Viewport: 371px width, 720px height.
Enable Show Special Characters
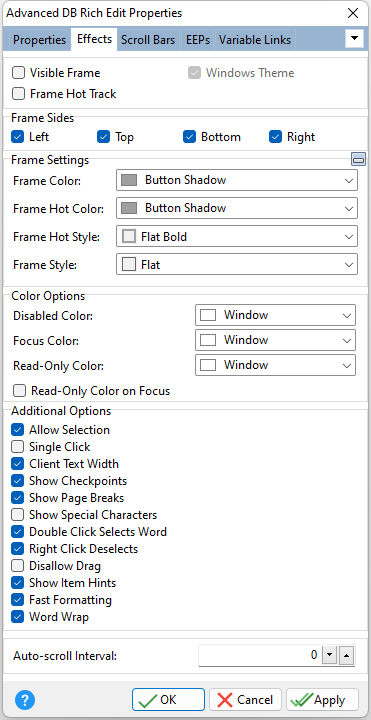[x=17, y=515]
